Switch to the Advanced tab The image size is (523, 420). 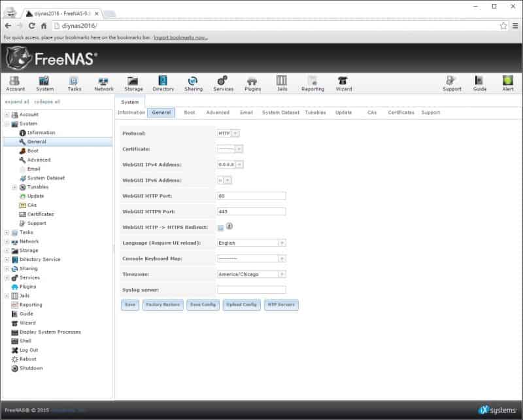coord(218,113)
